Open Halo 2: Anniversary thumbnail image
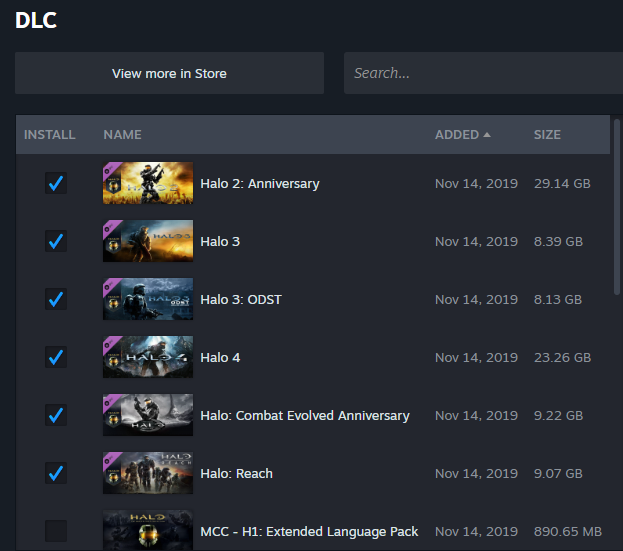Viewport: 623px width, 551px height. (148, 183)
